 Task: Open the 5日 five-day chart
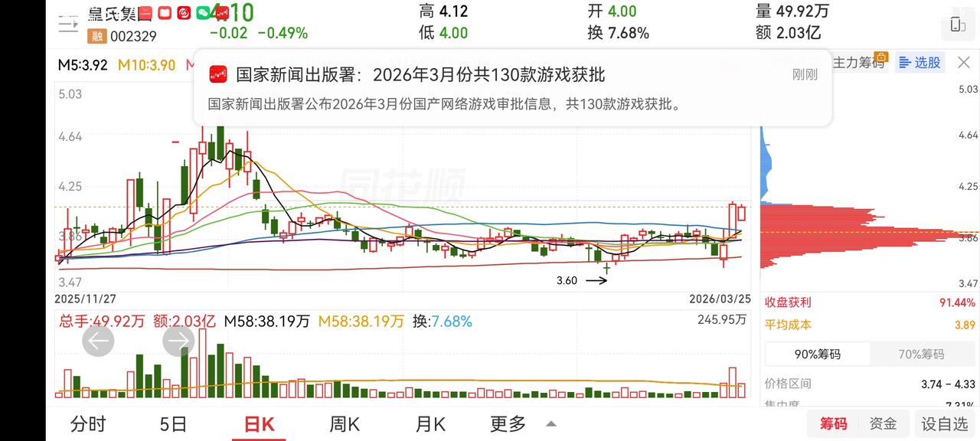click(x=173, y=423)
